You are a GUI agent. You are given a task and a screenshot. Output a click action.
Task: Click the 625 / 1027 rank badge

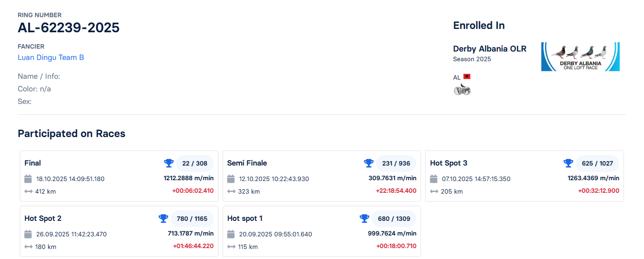597,163
